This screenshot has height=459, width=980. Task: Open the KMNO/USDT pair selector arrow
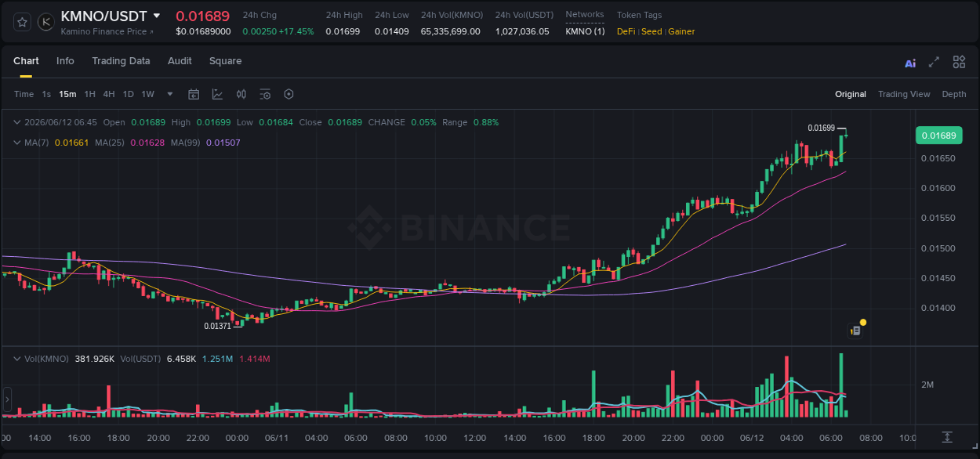pos(157,16)
